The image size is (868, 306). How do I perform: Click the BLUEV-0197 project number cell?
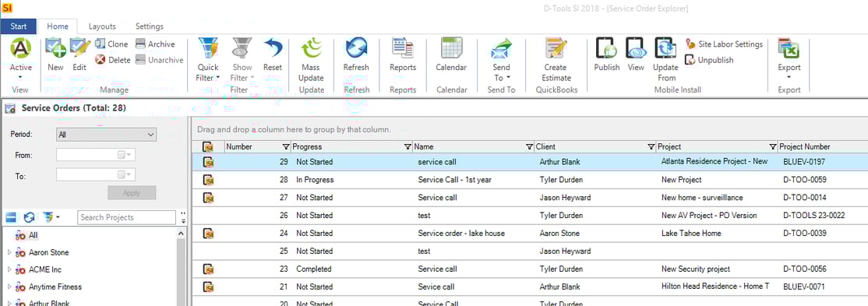[x=804, y=162]
